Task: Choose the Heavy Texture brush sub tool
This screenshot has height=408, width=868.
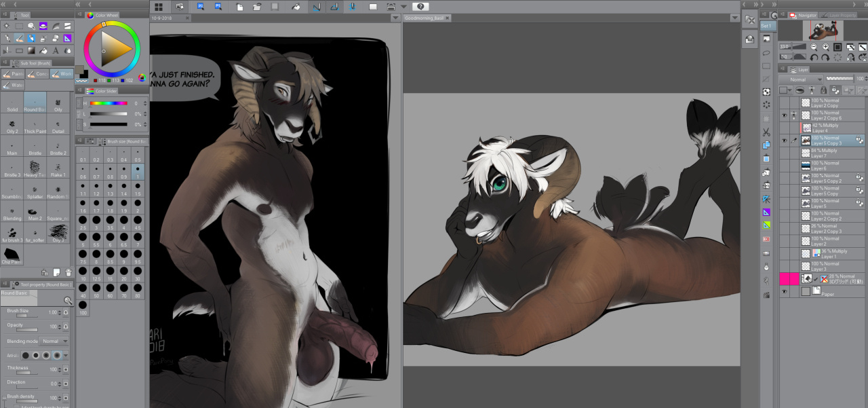Action: click(35, 168)
